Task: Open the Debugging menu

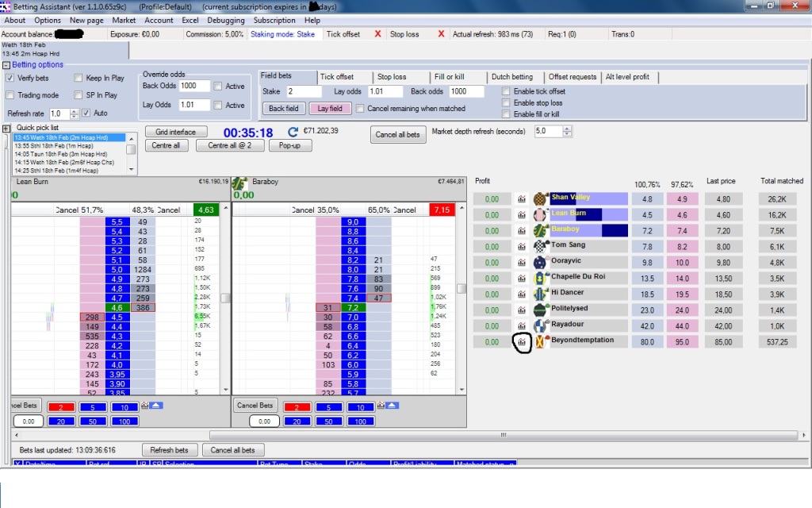Action: (227, 20)
